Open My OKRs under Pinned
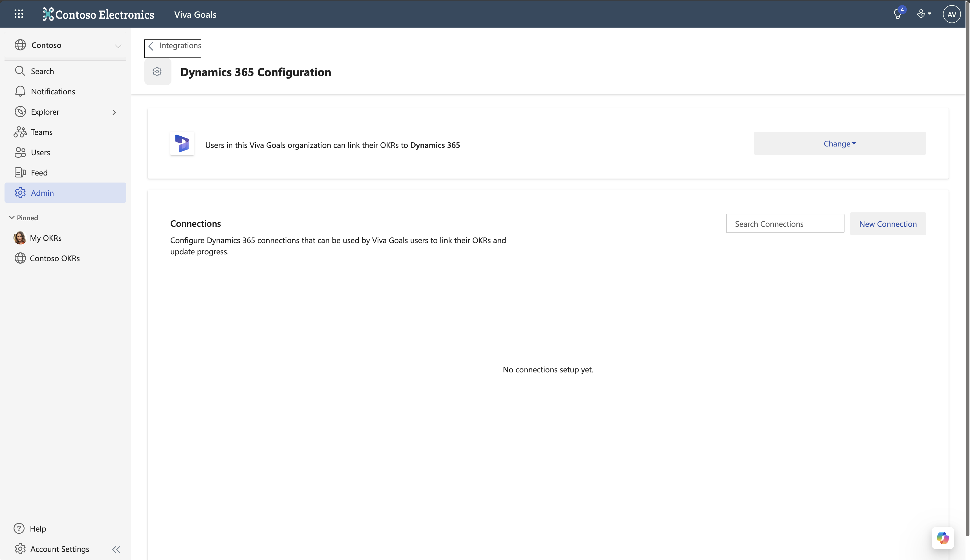 point(46,238)
